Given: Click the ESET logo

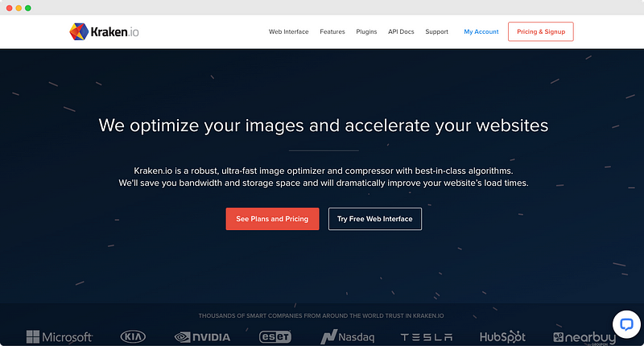Looking at the screenshot, I should point(275,337).
